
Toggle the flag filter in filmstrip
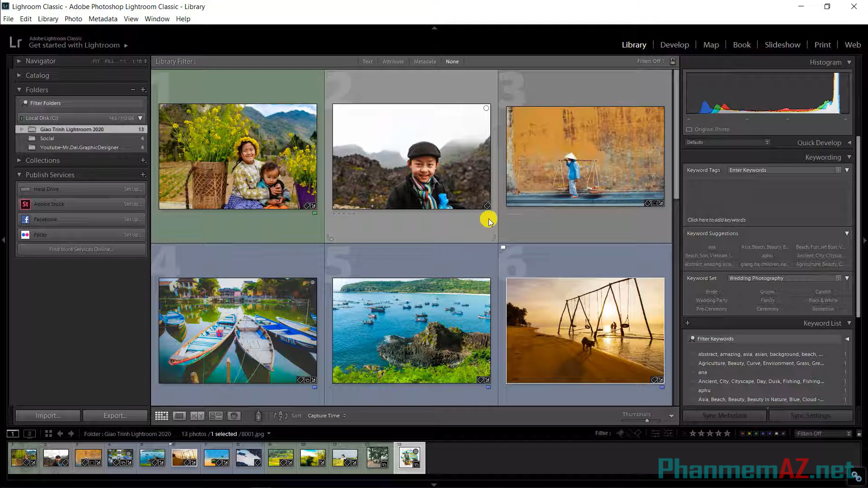pos(621,433)
